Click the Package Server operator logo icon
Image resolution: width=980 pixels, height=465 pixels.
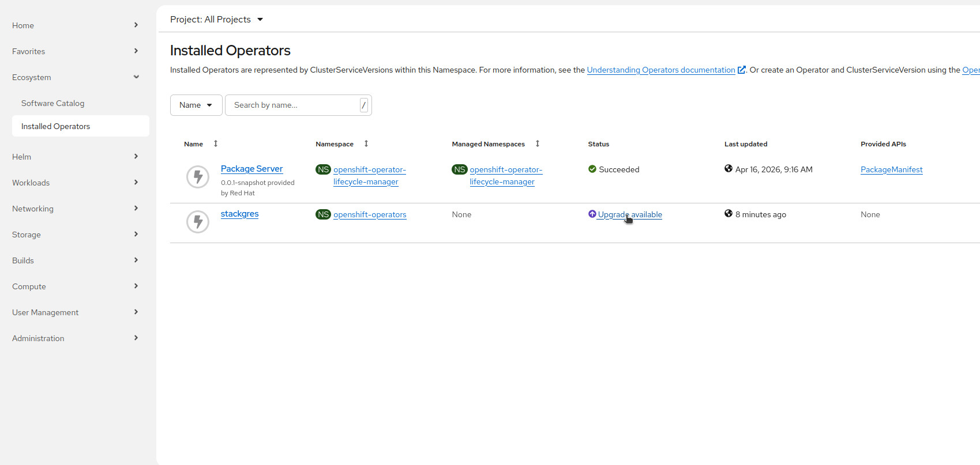pyautogui.click(x=198, y=177)
